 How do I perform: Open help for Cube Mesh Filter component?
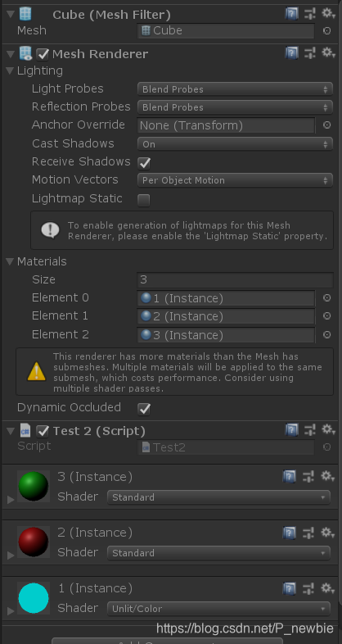point(291,14)
